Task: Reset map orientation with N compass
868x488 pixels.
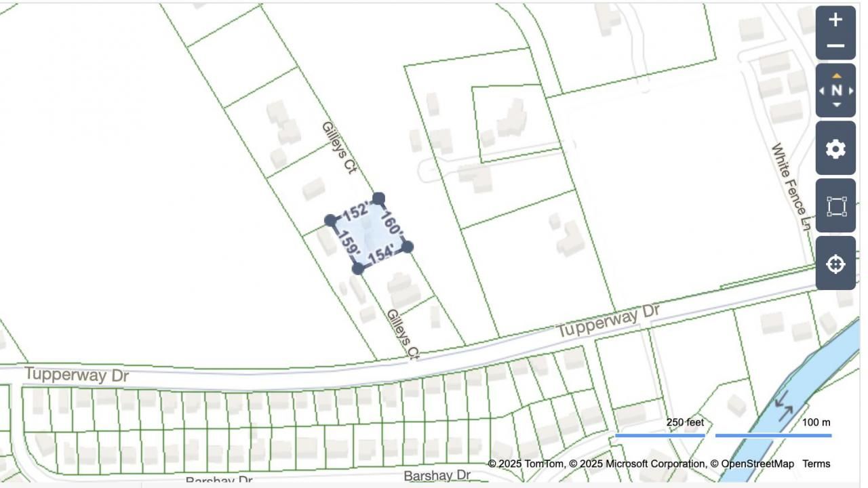Action: click(x=836, y=90)
